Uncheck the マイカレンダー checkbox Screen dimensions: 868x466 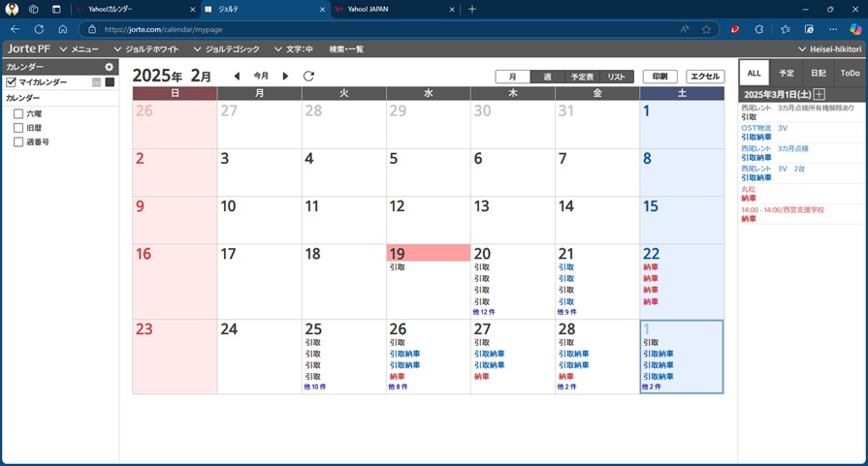click(12, 82)
